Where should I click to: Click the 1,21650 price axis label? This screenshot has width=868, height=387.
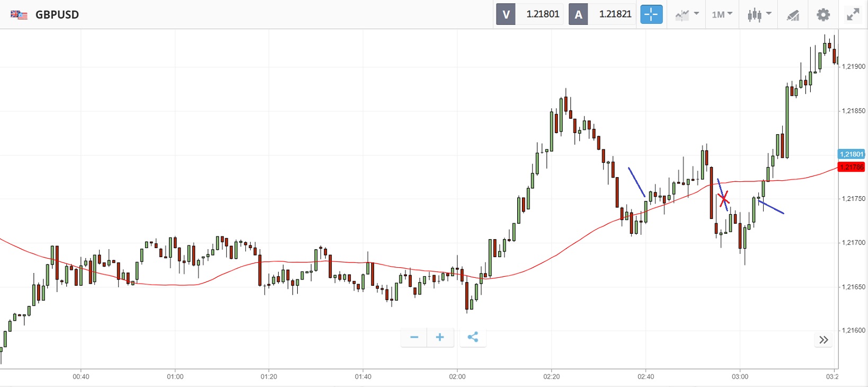click(854, 287)
